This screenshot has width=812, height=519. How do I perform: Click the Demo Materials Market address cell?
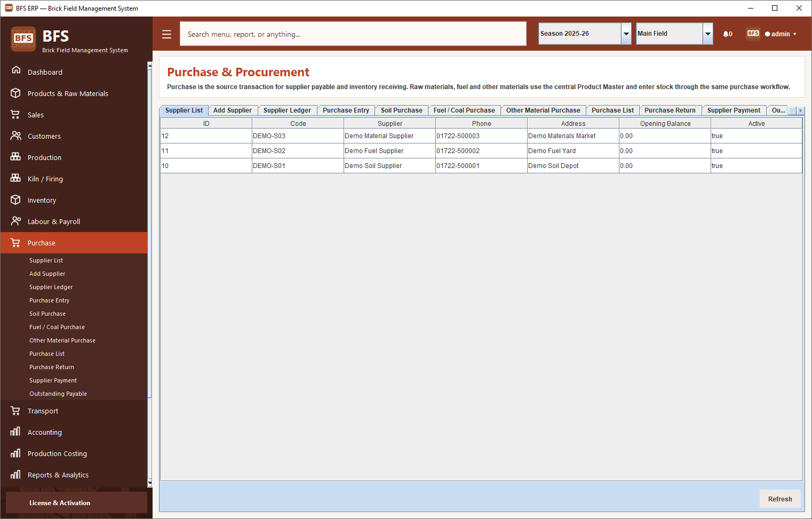(x=573, y=136)
